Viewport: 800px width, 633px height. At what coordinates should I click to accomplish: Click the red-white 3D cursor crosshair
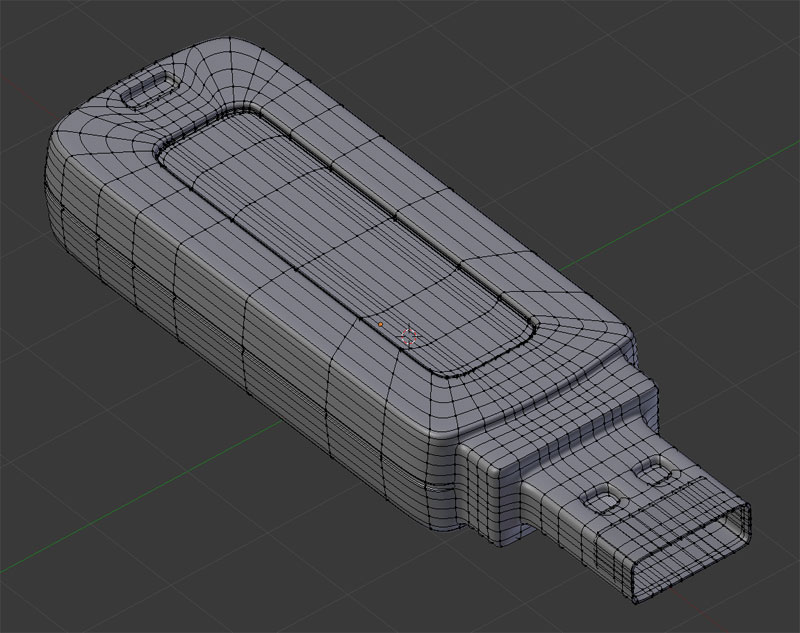pos(409,336)
